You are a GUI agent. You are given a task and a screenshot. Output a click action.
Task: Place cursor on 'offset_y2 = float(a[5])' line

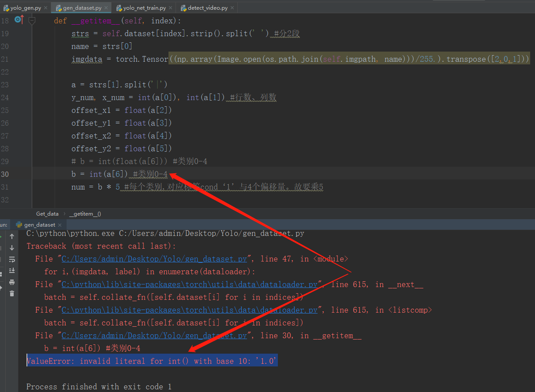pos(122,149)
